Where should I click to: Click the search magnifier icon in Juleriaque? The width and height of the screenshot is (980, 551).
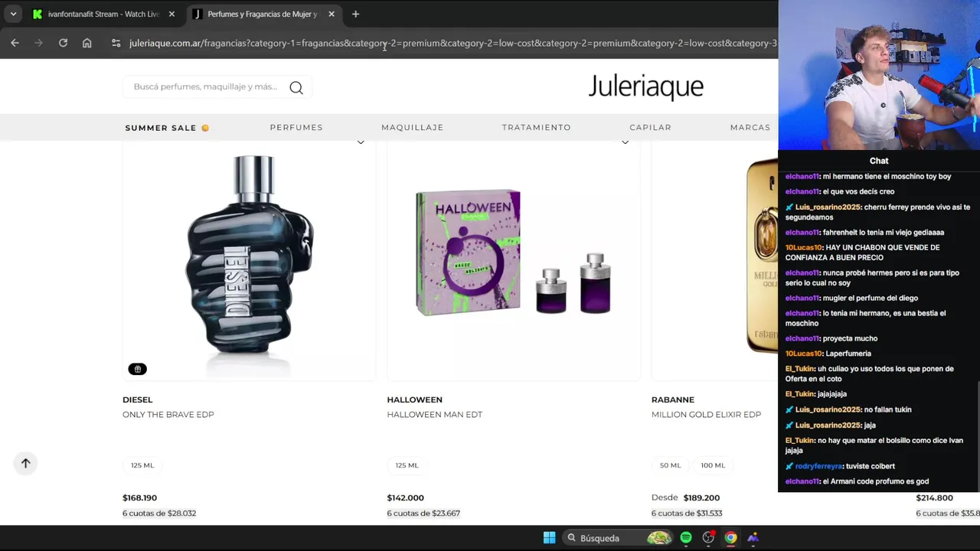coord(296,87)
